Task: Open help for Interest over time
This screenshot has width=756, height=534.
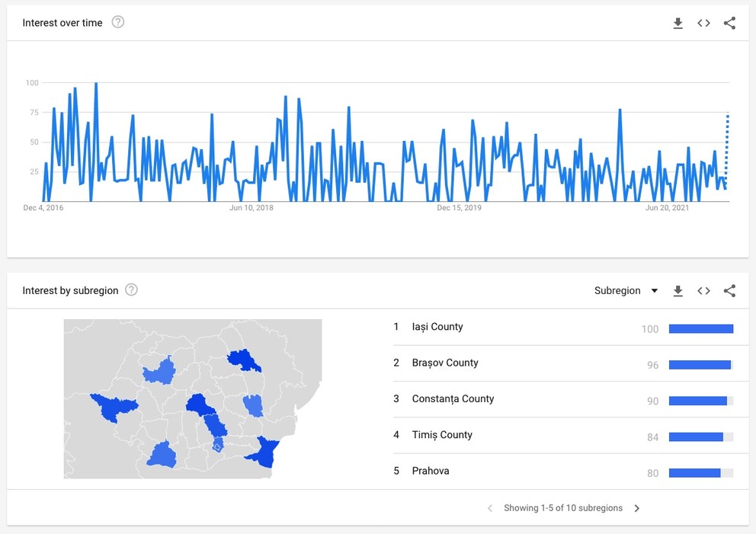Action: coord(118,22)
